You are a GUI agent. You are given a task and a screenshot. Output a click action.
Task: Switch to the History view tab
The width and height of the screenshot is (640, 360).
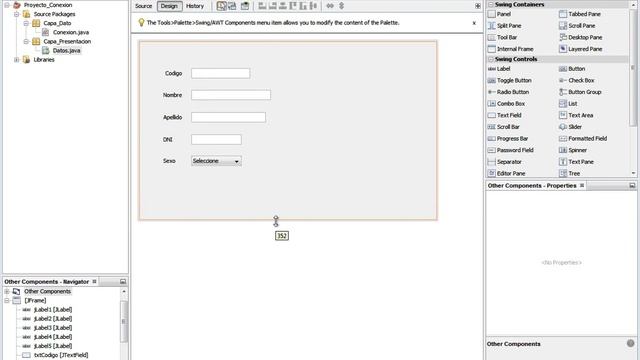pyautogui.click(x=195, y=6)
